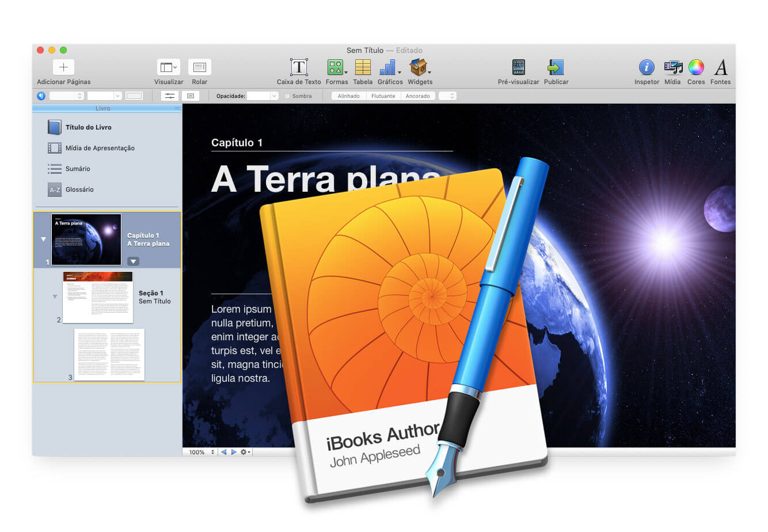Click the Glossário A-Z icon

(x=55, y=189)
